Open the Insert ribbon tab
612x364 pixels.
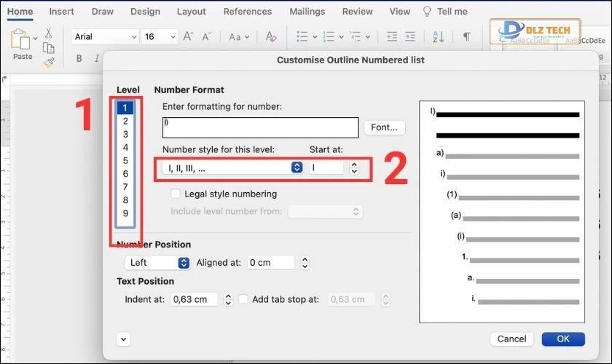click(x=62, y=12)
